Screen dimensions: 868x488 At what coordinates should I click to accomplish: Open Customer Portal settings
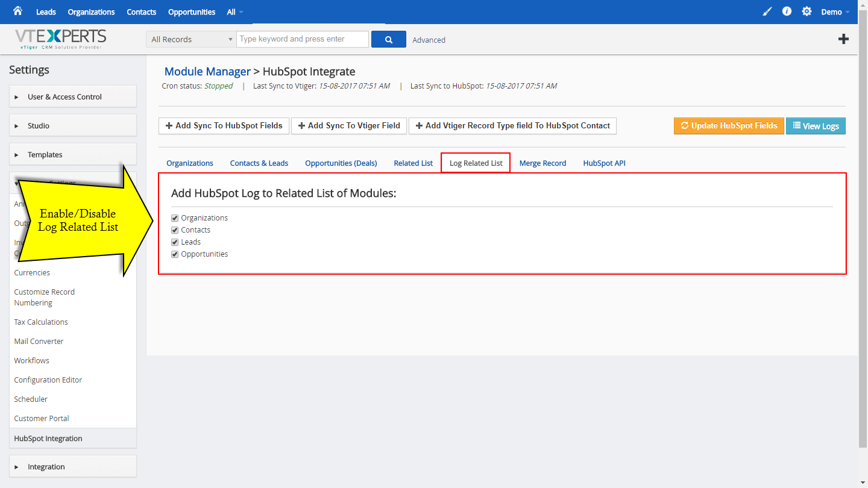(x=42, y=419)
